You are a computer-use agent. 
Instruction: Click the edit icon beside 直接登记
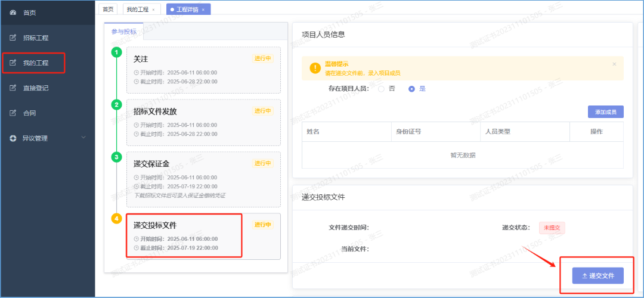pyautogui.click(x=13, y=88)
